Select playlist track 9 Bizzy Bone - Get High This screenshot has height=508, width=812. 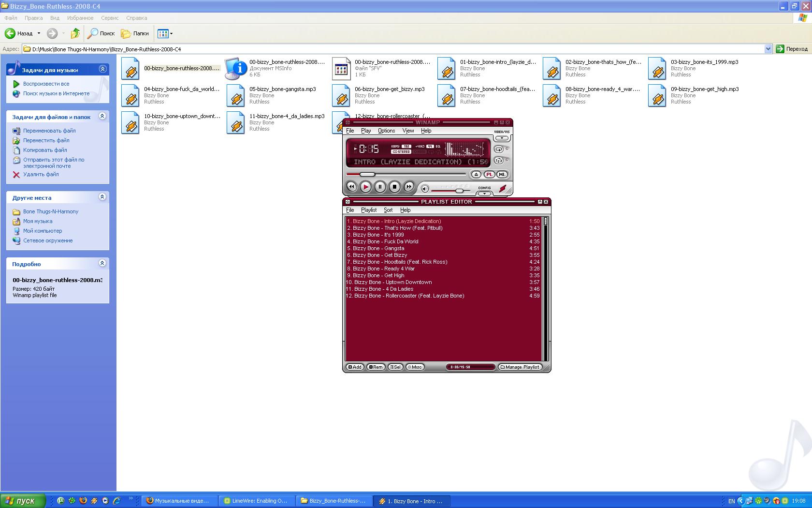coord(443,275)
